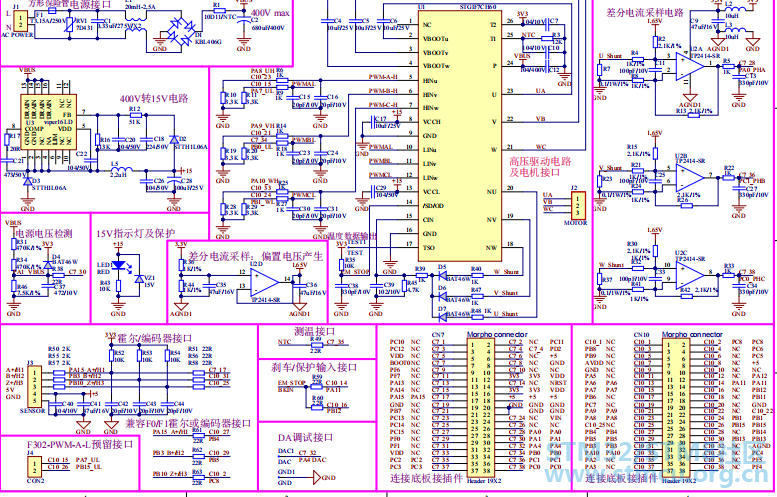The height and width of the screenshot is (497, 777).
Task: Click the VZ1 15V zener diode symbol
Action: coord(139,279)
